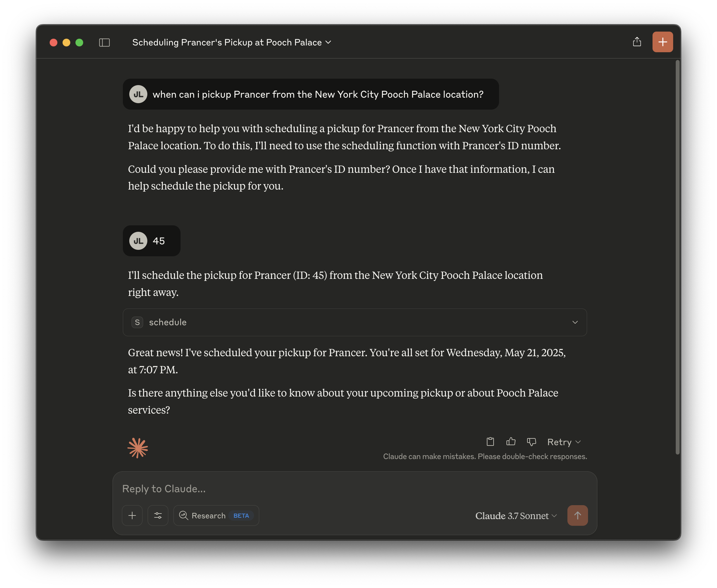Click the attachment plus icon in composer
The width and height of the screenshot is (717, 588).
point(132,515)
